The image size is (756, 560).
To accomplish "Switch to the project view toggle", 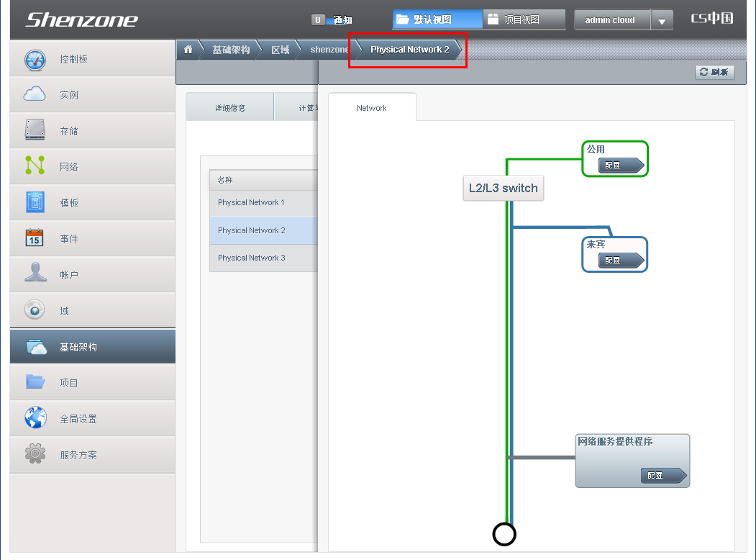I will point(523,19).
